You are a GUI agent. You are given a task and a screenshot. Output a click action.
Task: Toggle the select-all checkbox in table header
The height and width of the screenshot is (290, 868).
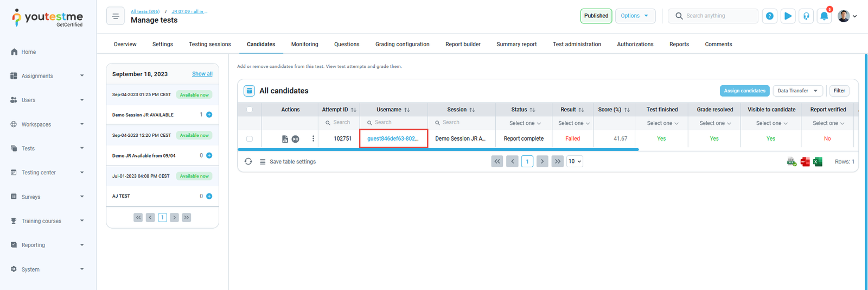point(250,110)
